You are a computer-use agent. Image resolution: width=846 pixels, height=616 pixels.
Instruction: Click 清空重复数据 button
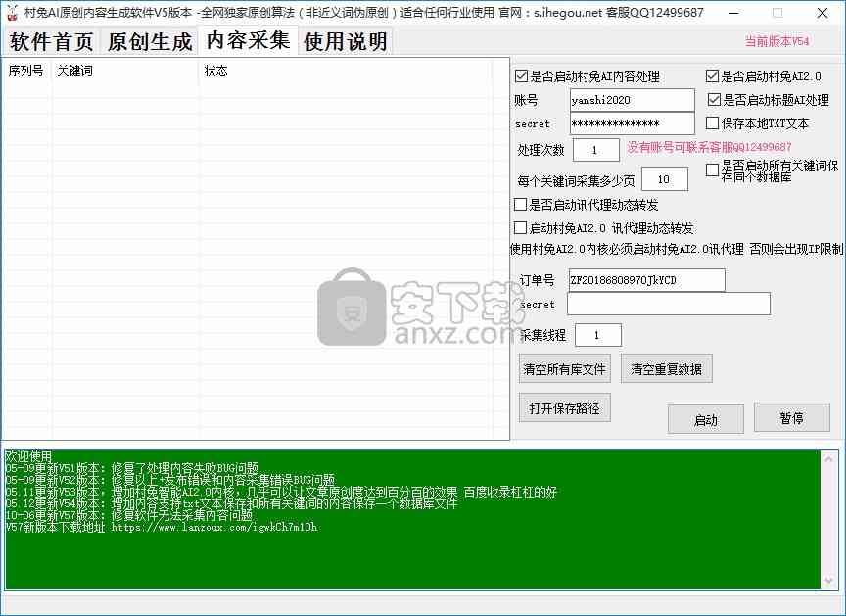pos(667,369)
